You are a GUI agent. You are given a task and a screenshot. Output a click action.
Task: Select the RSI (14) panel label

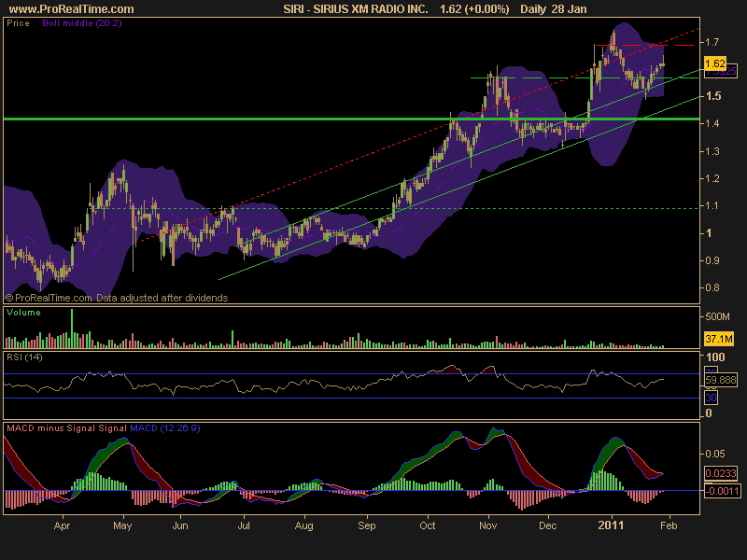click(24, 357)
